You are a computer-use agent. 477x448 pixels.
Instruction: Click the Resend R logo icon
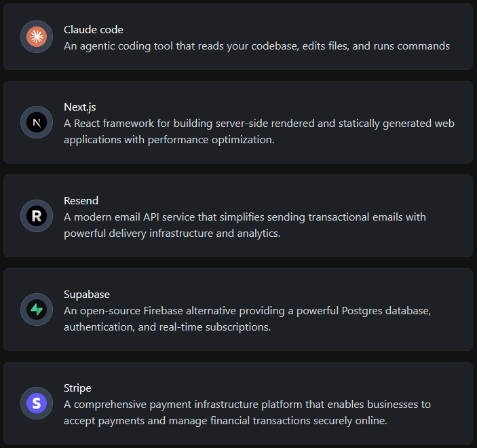(37, 216)
